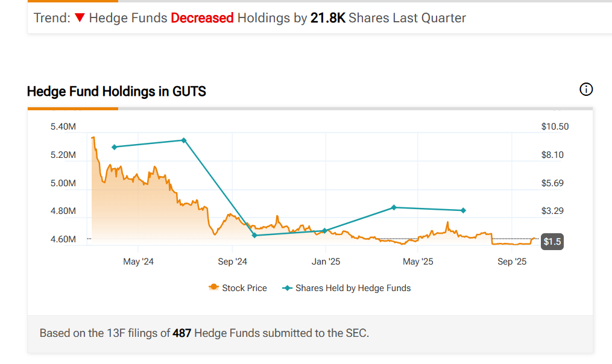Click the '21.8K' shares figure
This screenshot has width=612, height=364.
pos(327,18)
